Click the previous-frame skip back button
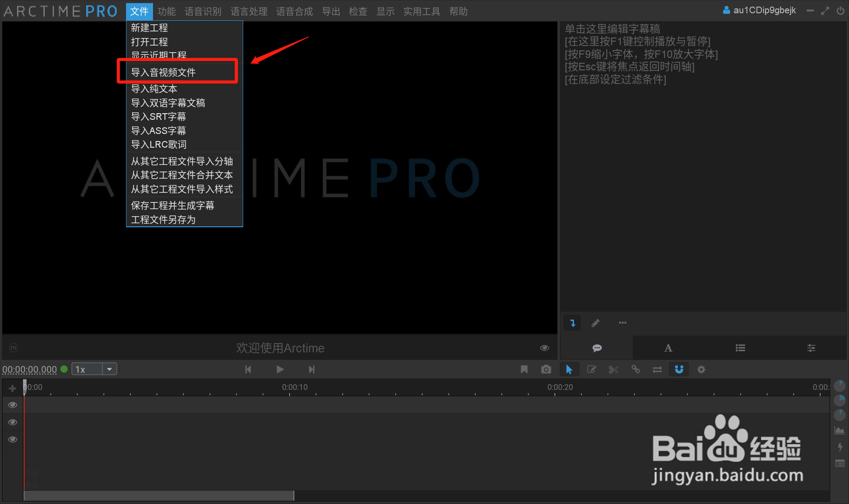This screenshot has height=504, width=849. click(248, 369)
